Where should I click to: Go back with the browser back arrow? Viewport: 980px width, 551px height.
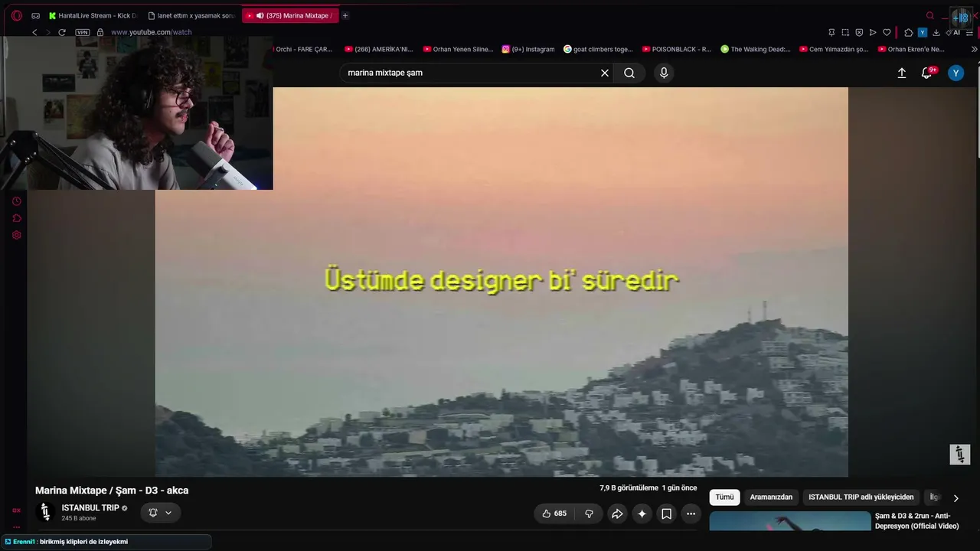coord(34,32)
